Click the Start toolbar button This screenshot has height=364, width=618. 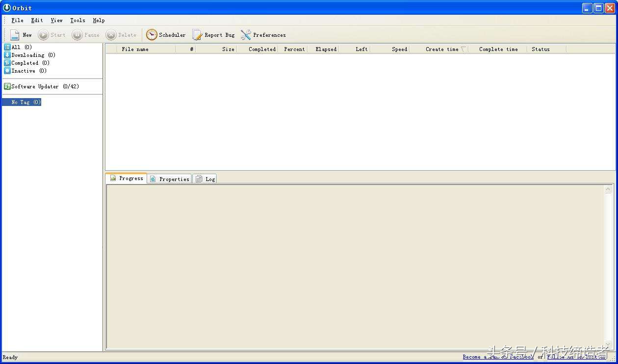[51, 35]
